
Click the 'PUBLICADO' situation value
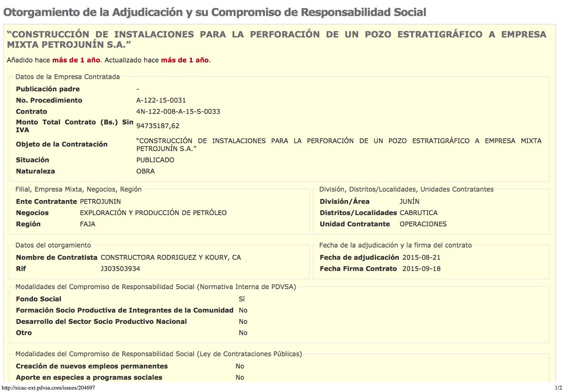[x=155, y=160]
